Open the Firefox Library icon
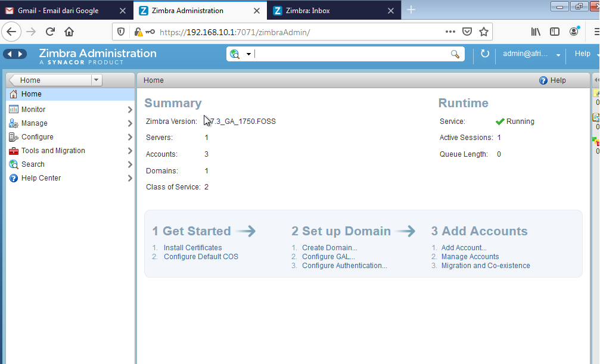The height and width of the screenshot is (364, 600). pos(536,32)
